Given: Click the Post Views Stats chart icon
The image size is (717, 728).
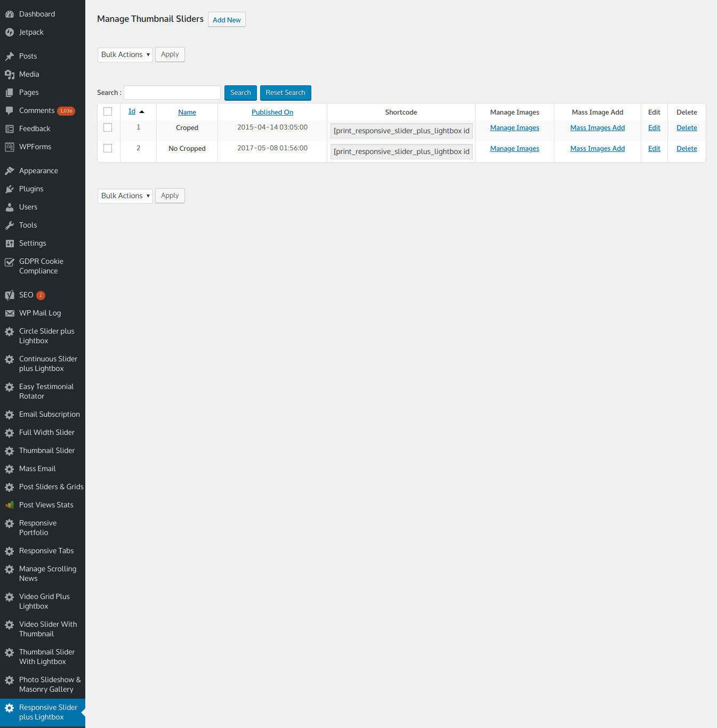Looking at the screenshot, I should point(10,505).
